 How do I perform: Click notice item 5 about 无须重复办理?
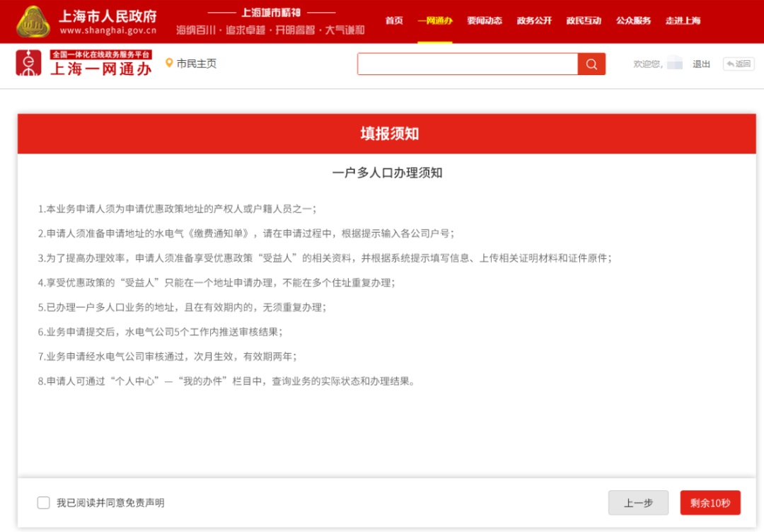[182, 308]
